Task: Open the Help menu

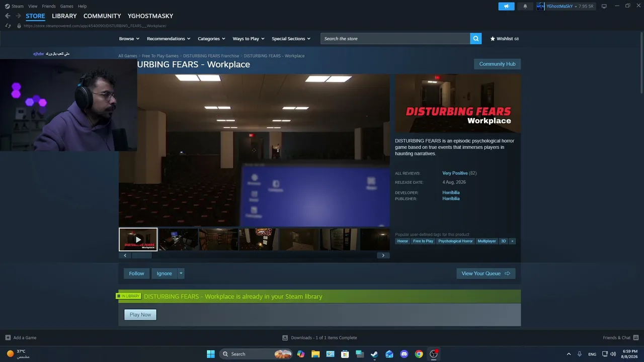Action: tap(82, 6)
